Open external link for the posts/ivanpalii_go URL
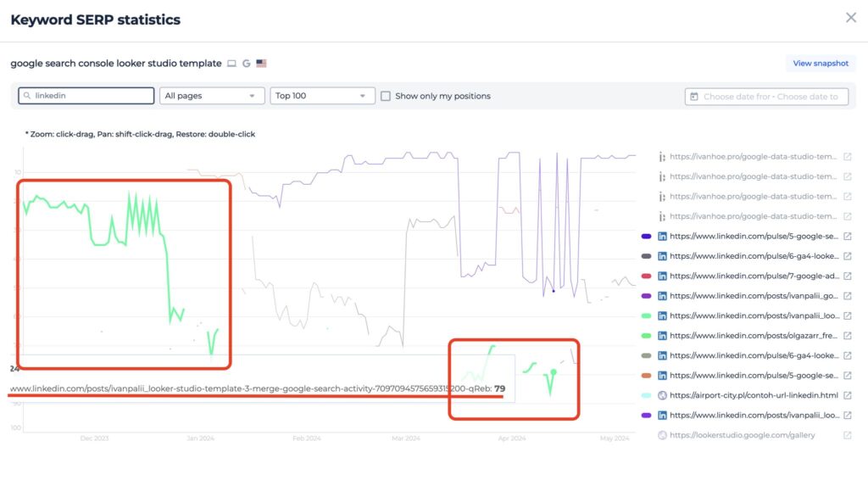The height and width of the screenshot is (480, 868). pos(847,296)
